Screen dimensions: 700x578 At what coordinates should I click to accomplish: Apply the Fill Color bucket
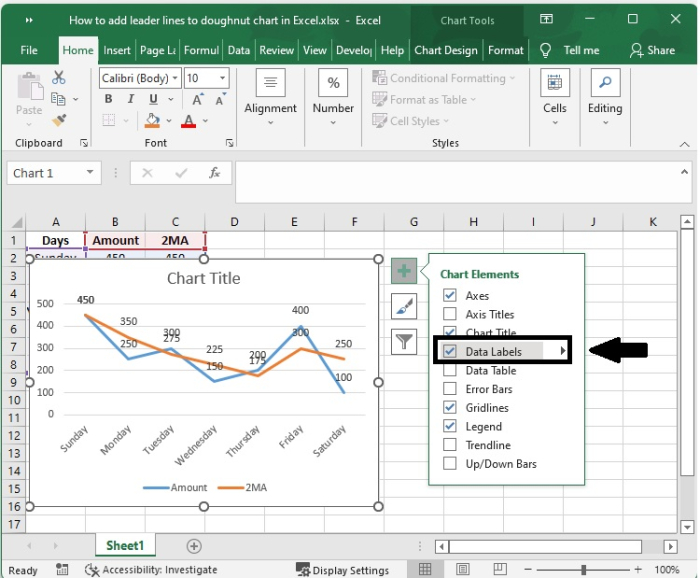153,121
